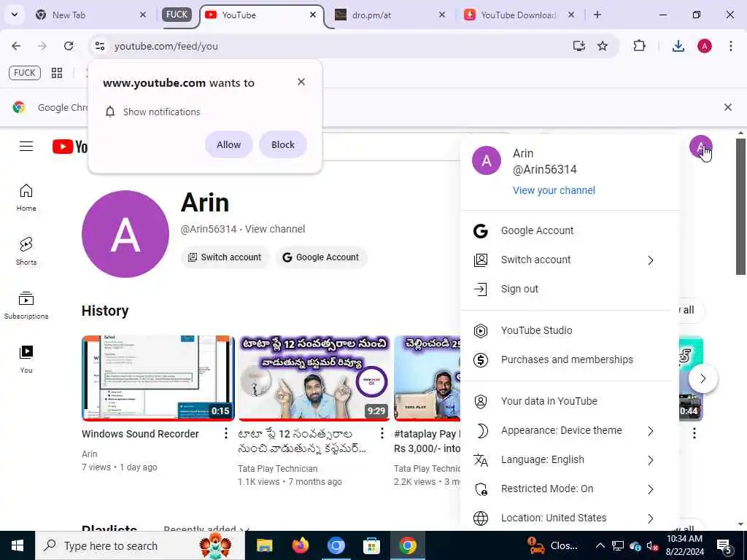Open options for the 9:29 Tata Play video

[382, 433]
